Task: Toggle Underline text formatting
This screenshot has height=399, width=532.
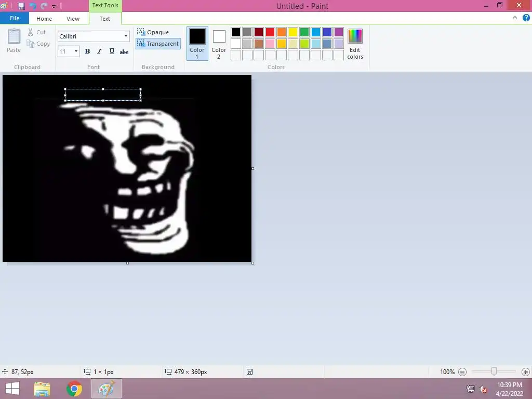Action: coord(112,51)
